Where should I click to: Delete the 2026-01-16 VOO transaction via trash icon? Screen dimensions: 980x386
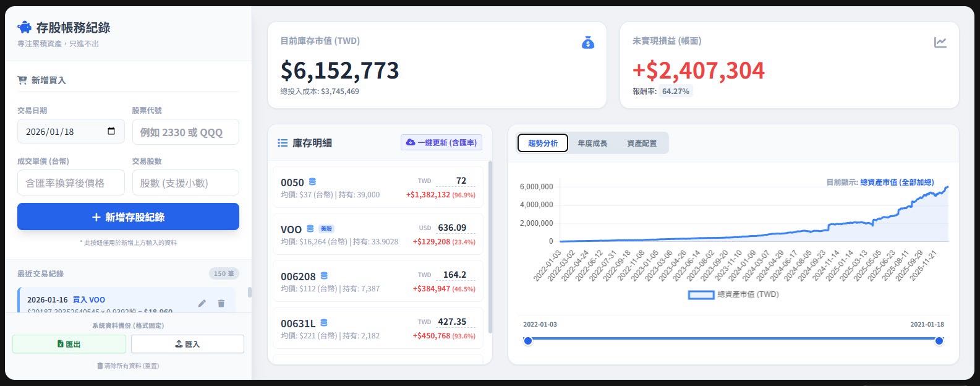click(x=221, y=303)
